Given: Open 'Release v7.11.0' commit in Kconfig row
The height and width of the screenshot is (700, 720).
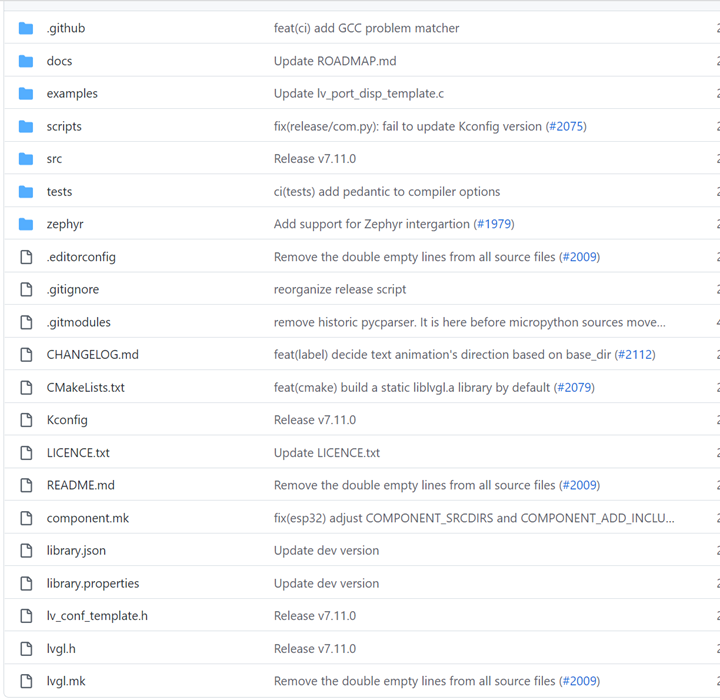Looking at the screenshot, I should 315,420.
